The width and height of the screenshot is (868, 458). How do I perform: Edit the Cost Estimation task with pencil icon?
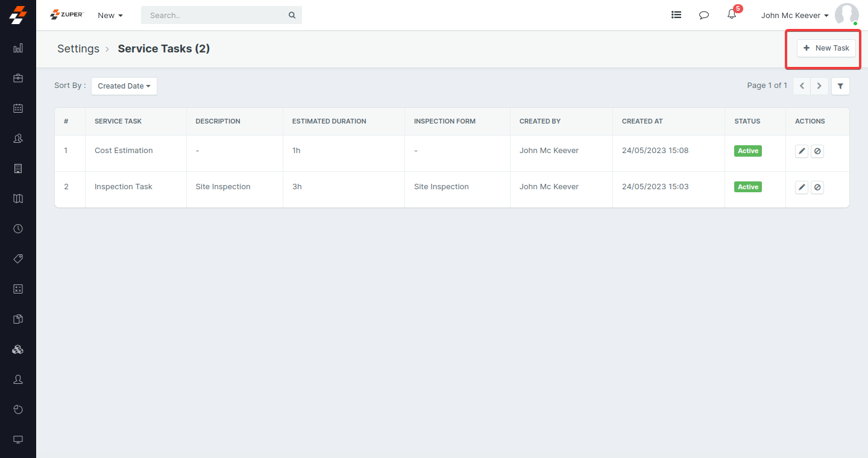801,151
